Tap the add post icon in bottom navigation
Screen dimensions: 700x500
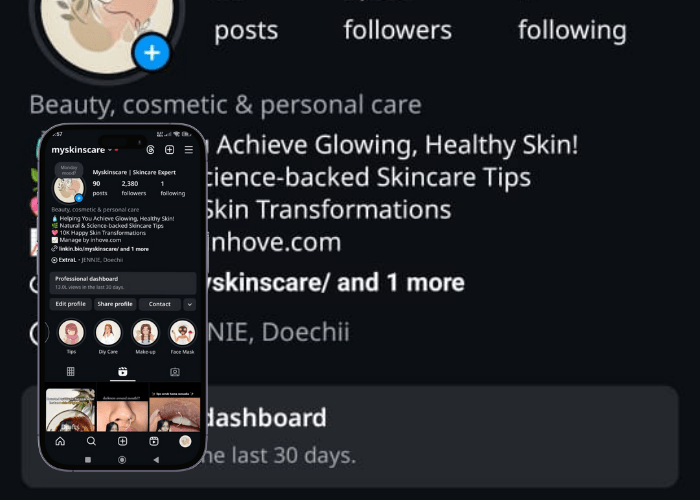[122, 441]
